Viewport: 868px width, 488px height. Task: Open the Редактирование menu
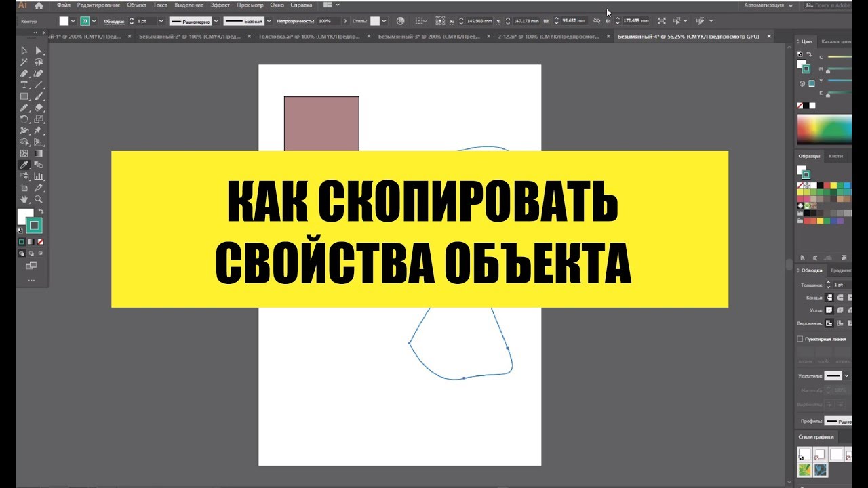tap(98, 5)
